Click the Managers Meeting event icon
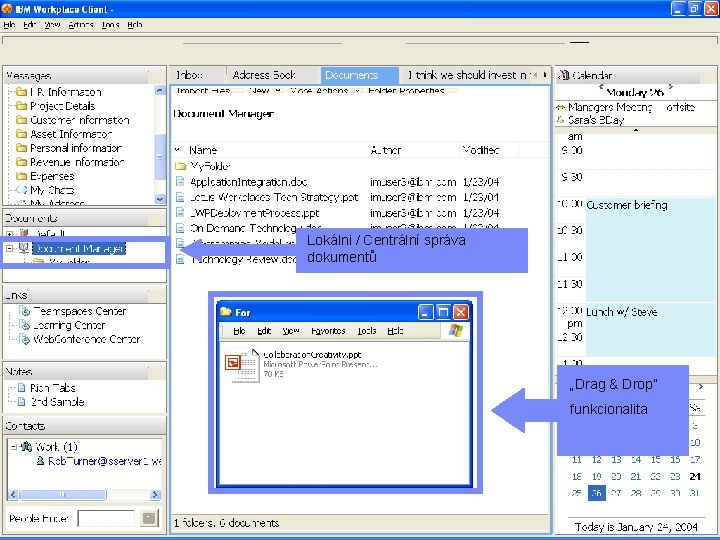 [x=560, y=107]
